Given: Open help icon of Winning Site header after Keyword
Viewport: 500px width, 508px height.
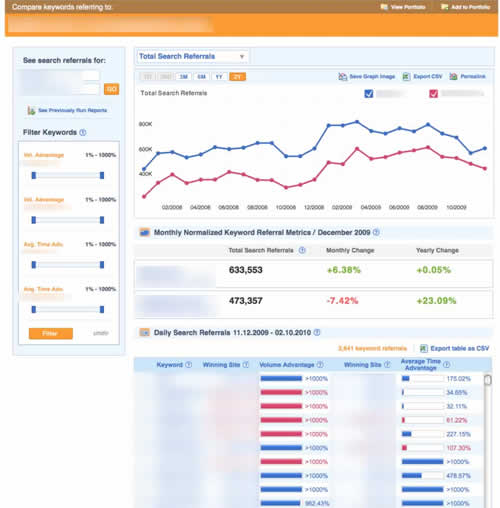Looking at the screenshot, I should tap(246, 365).
